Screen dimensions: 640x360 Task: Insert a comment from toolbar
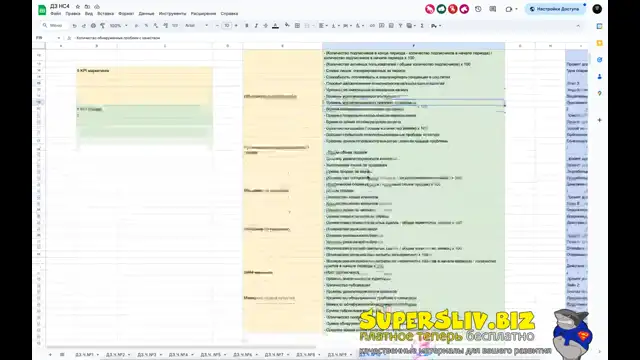(382, 26)
